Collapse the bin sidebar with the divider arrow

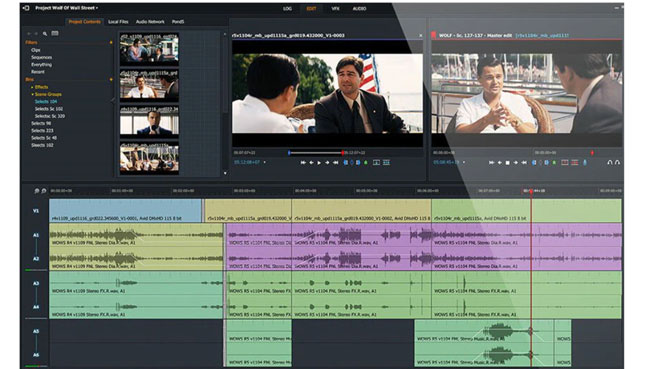(x=113, y=100)
